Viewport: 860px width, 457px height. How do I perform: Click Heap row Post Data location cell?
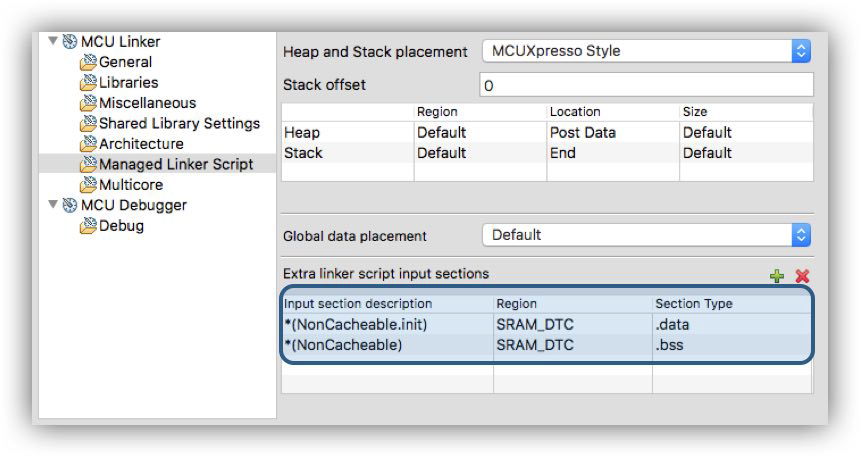[x=584, y=133]
